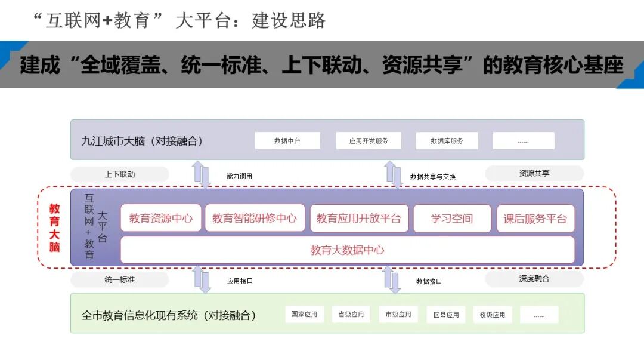Expand the 深度融合 pill on the right
This screenshot has height=363, width=644.
pos(535,279)
